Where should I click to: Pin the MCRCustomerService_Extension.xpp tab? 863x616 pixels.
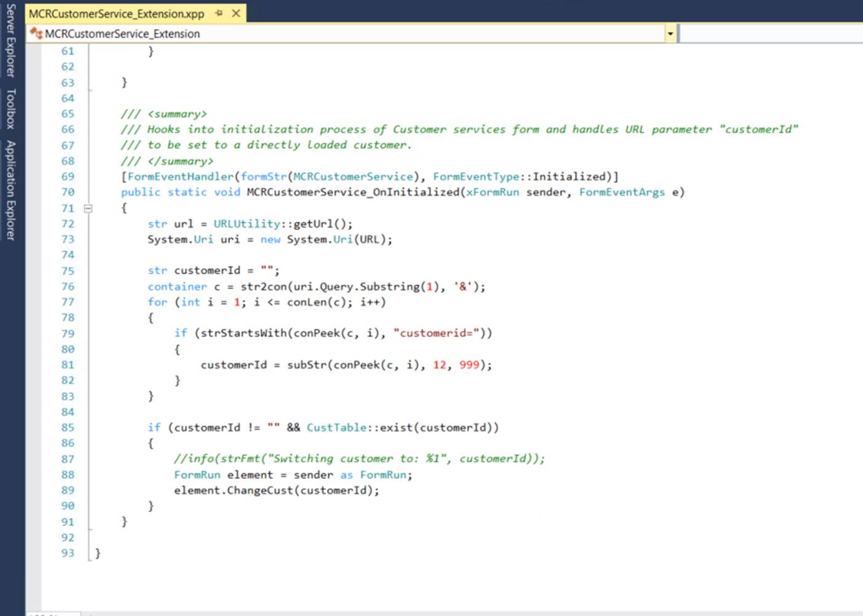click(x=219, y=13)
